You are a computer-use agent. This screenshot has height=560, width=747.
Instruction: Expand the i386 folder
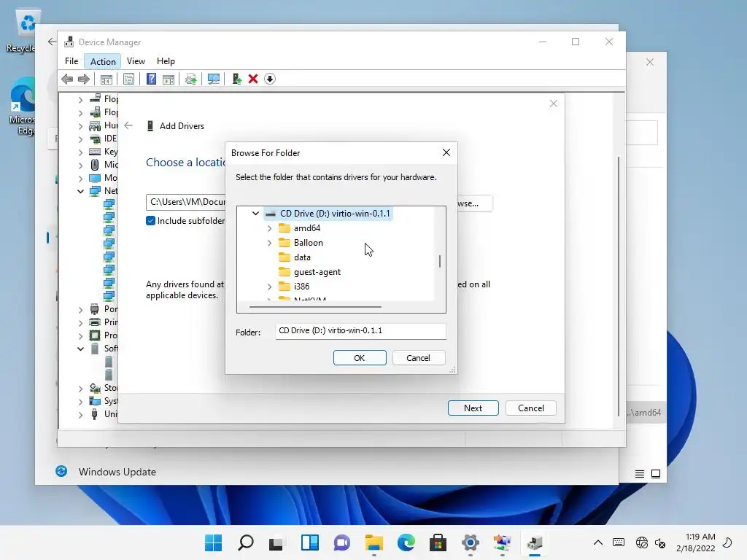[x=269, y=287]
